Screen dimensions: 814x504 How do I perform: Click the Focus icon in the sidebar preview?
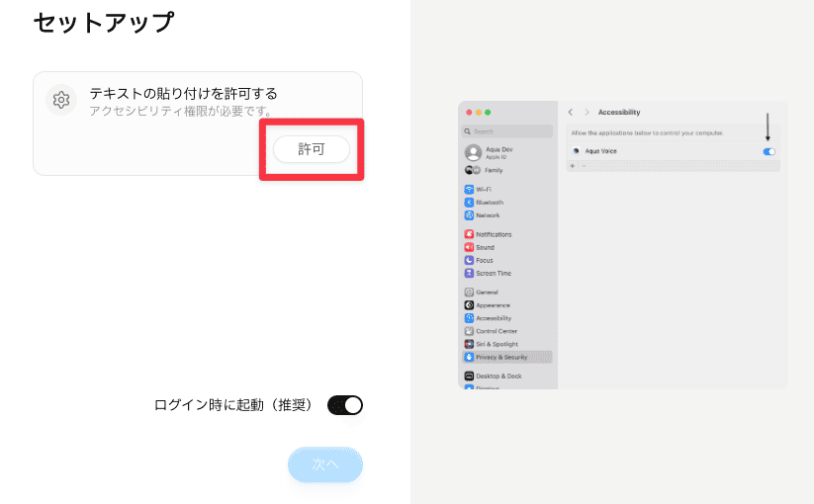(469, 260)
